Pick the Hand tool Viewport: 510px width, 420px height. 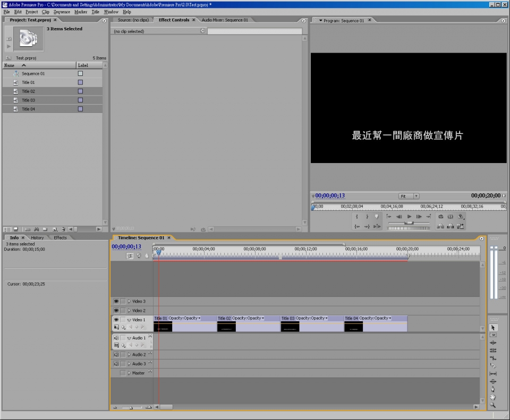tap(493, 397)
